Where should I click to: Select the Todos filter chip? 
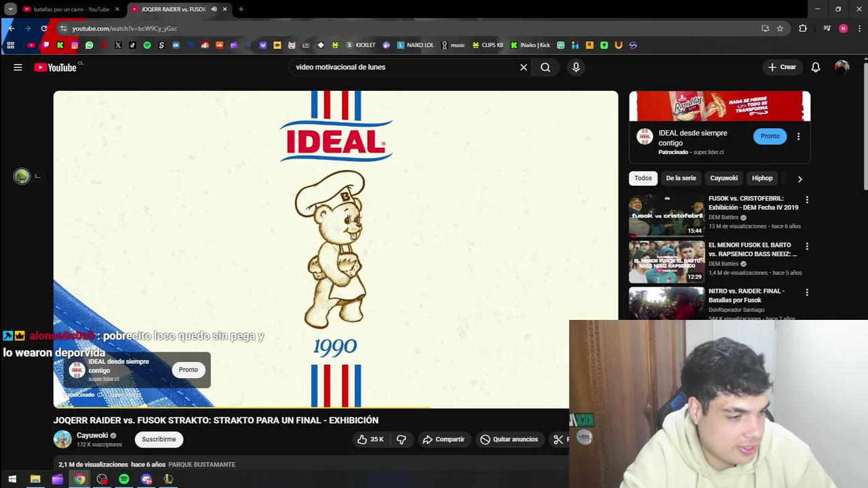click(x=643, y=178)
